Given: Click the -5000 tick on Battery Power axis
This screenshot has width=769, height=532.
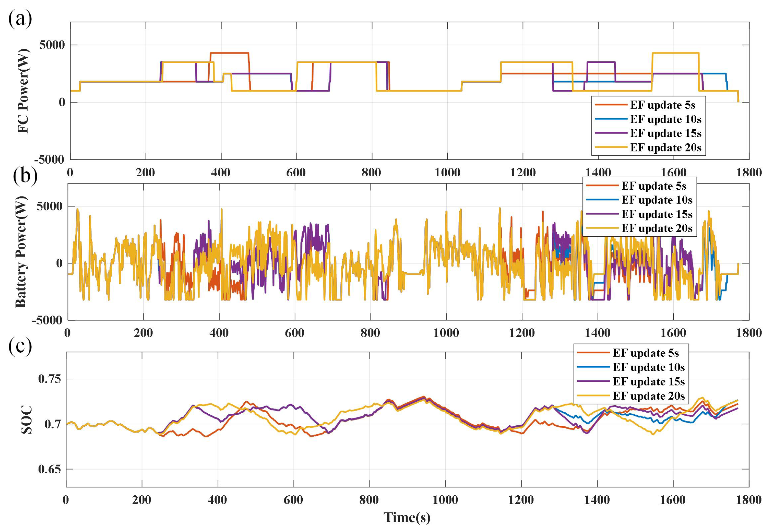Looking at the screenshot, I should tap(47, 320).
